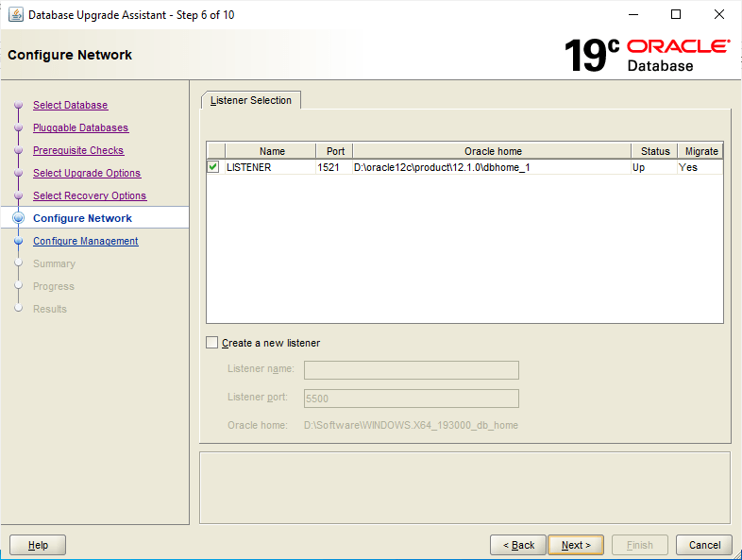742x560 pixels.
Task: Go to Pluggable Databases step
Action: 81,127
